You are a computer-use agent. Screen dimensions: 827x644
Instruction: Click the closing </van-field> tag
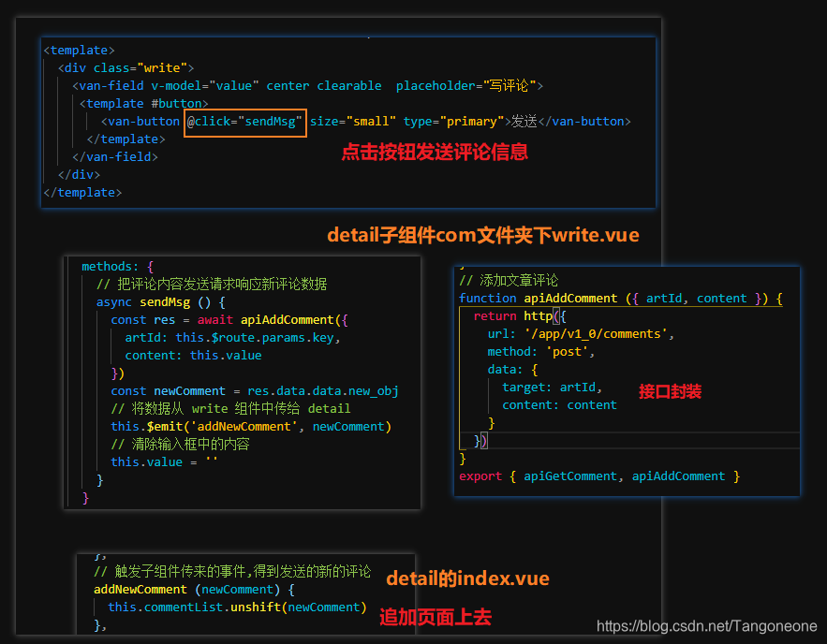115,157
